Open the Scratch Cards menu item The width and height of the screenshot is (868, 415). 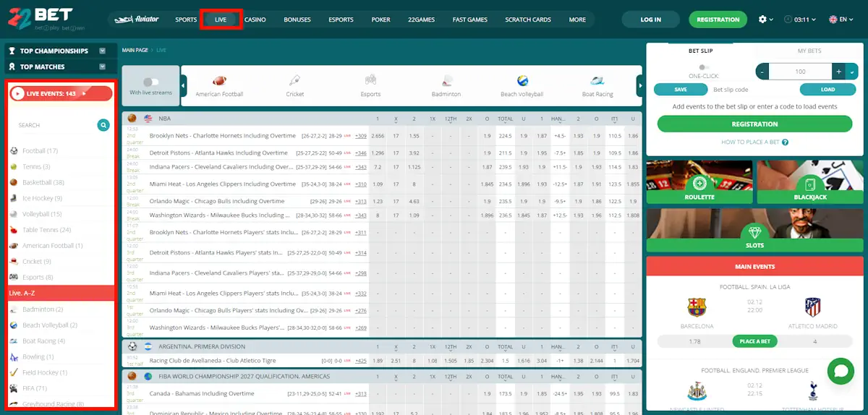tap(528, 20)
